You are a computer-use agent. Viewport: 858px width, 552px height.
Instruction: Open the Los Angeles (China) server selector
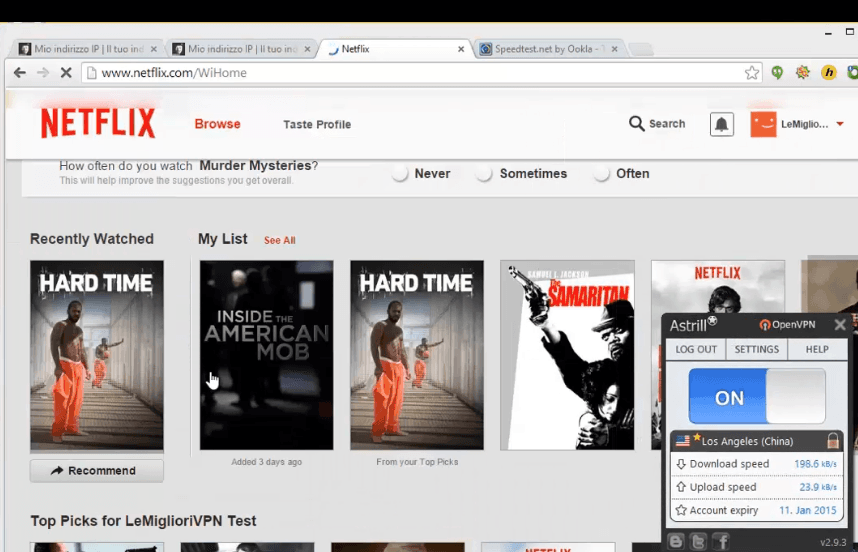[x=757, y=441]
